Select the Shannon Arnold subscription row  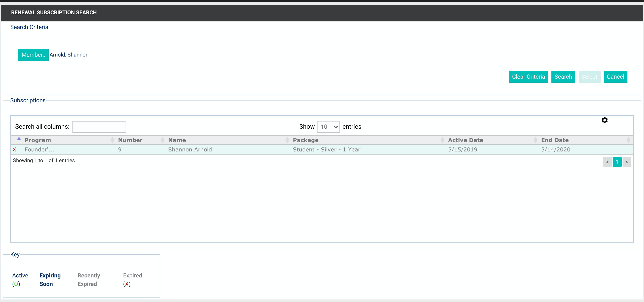coord(322,150)
